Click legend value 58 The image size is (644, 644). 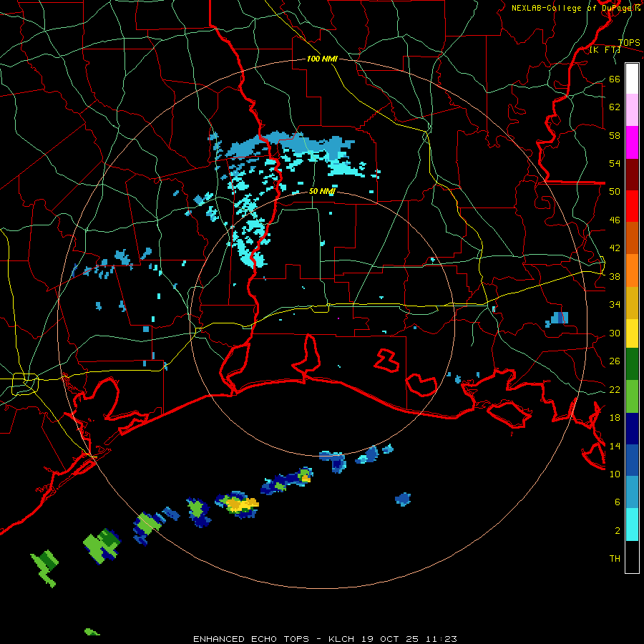[x=615, y=135]
